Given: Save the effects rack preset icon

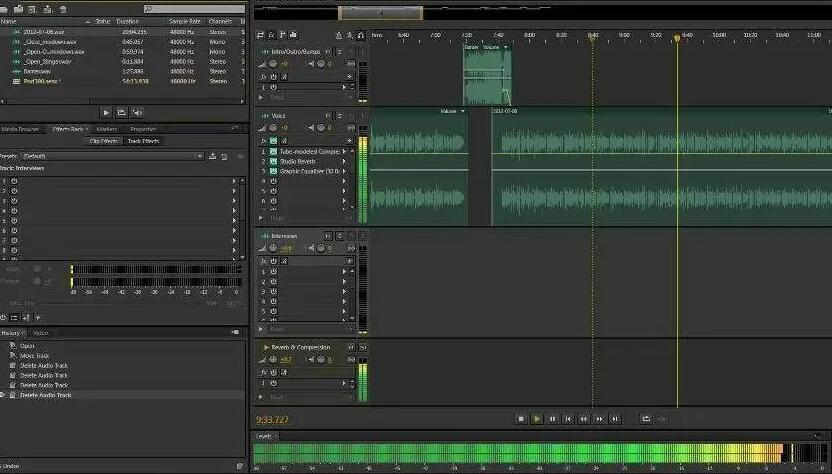Looking at the screenshot, I should tap(213, 156).
